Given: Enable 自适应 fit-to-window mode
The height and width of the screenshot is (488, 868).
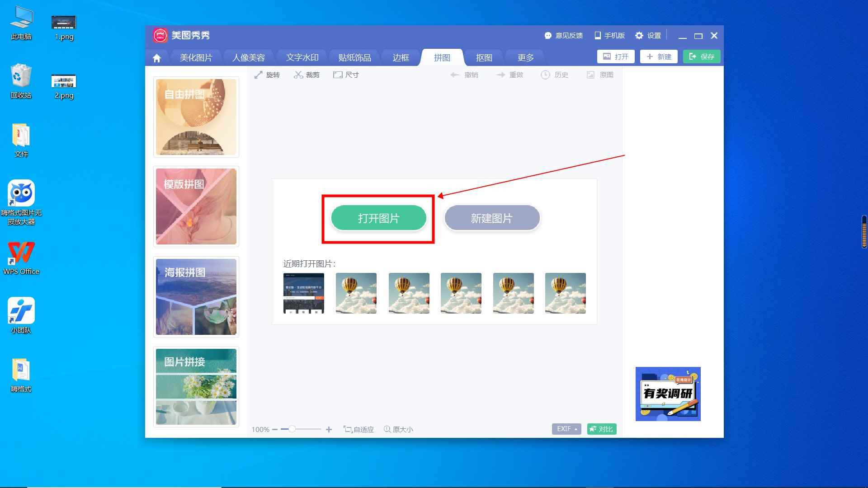Looking at the screenshot, I should 359,429.
